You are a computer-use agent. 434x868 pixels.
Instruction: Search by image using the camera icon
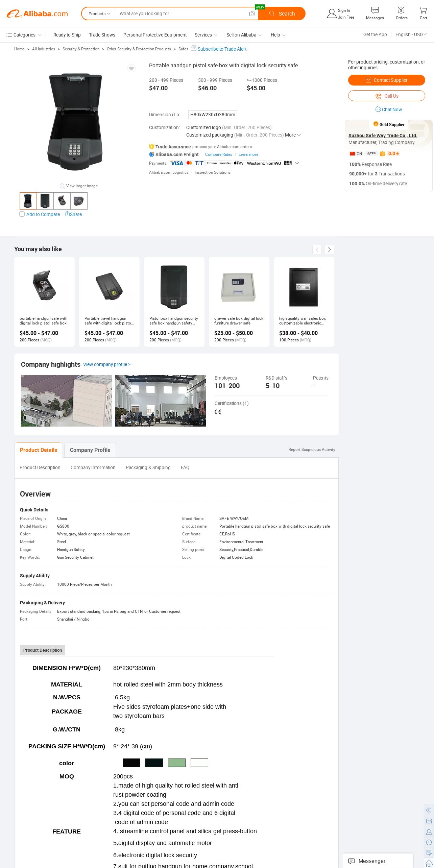coord(252,14)
